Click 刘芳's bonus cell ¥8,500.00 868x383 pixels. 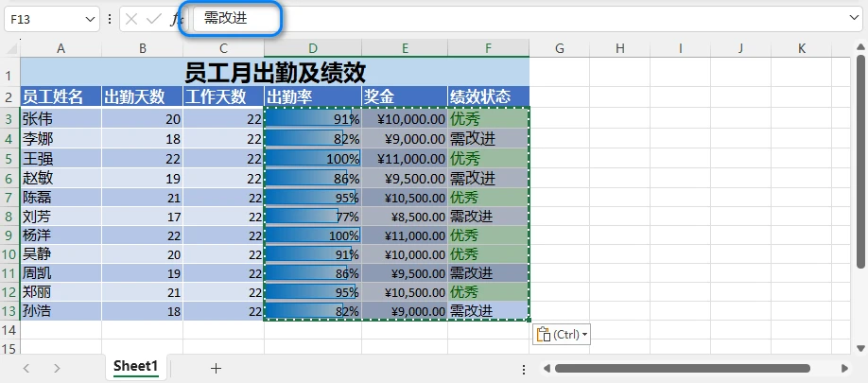[405, 216]
